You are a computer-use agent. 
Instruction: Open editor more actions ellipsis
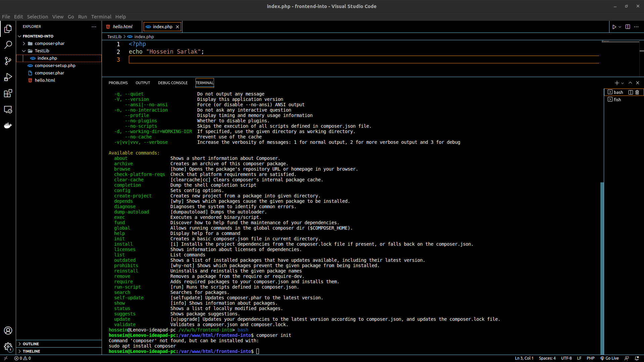click(636, 27)
